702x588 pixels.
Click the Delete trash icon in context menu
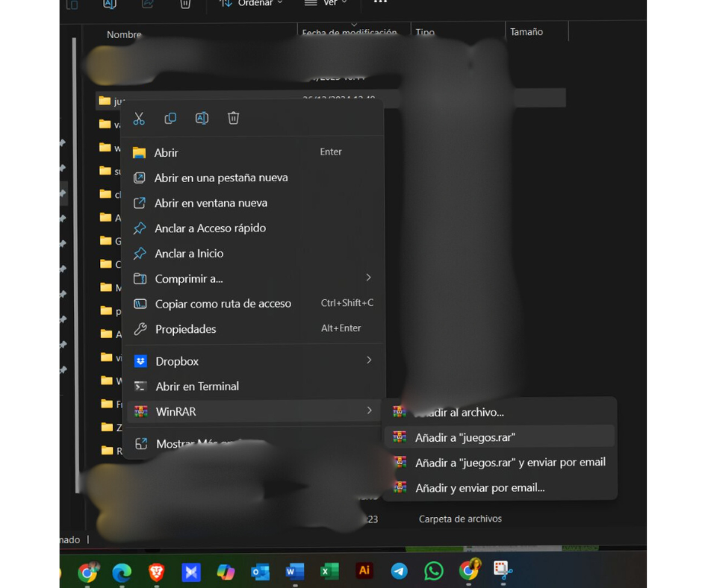[233, 119]
